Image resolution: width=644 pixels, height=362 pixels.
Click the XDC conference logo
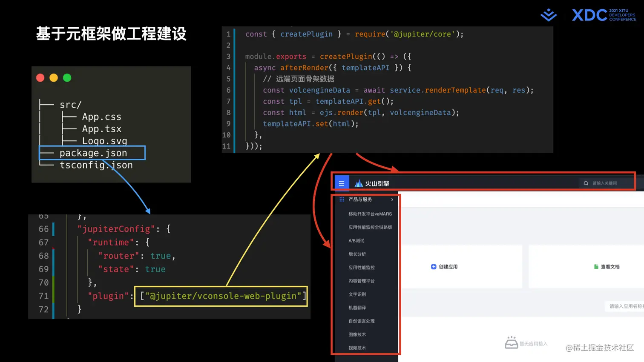[x=604, y=15]
